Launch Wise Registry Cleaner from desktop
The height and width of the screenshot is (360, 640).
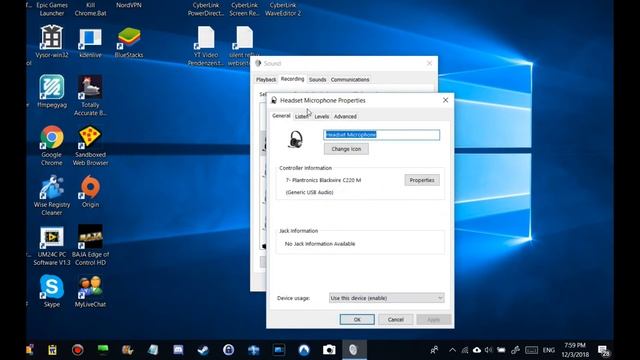tap(51, 195)
